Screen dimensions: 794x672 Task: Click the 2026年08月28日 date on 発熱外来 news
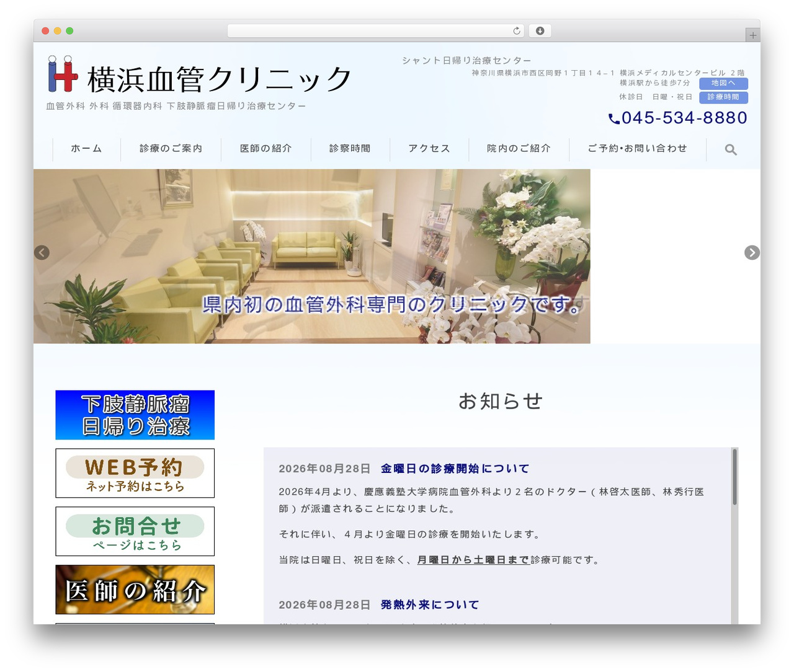[x=324, y=604]
